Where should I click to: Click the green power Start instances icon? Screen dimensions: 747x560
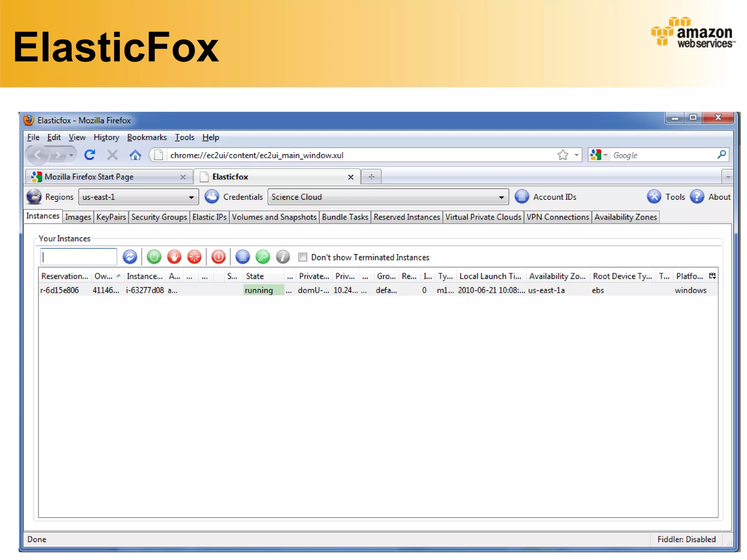[x=154, y=257]
